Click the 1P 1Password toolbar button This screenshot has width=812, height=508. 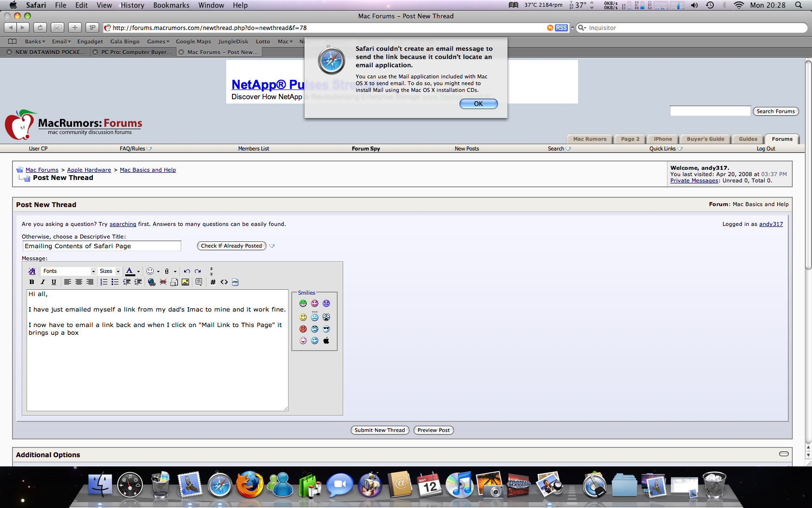click(92, 28)
